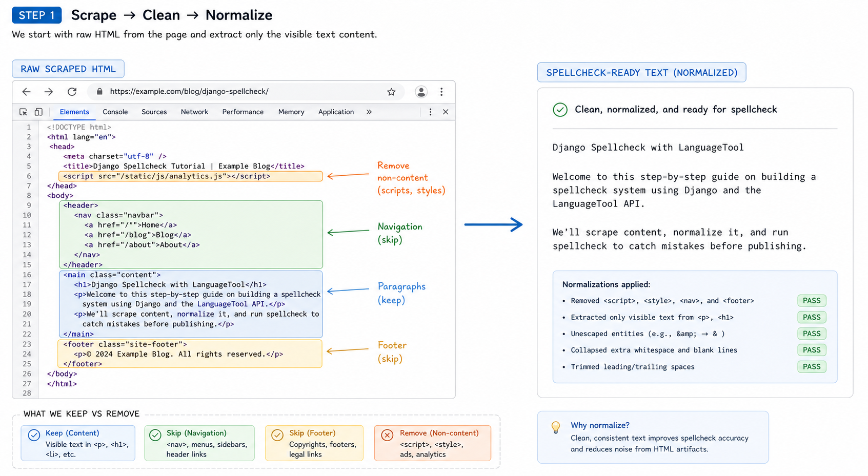Click PASS badge for Removed script row
Image resolution: width=868 pixels, height=476 pixels.
(x=812, y=301)
